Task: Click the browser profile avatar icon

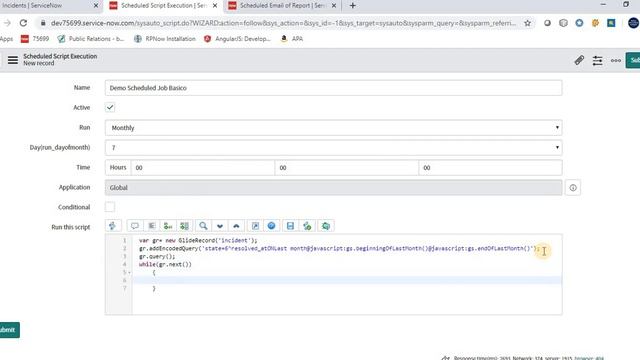Action: (x=633, y=23)
